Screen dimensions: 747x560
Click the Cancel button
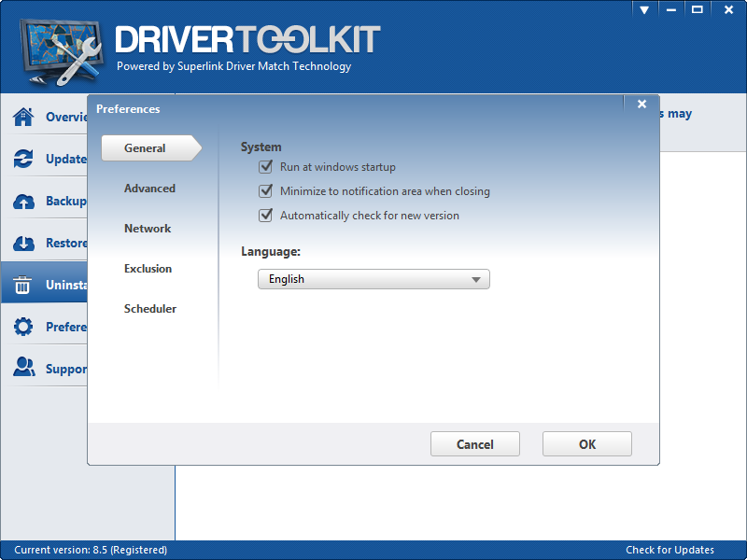click(x=475, y=444)
